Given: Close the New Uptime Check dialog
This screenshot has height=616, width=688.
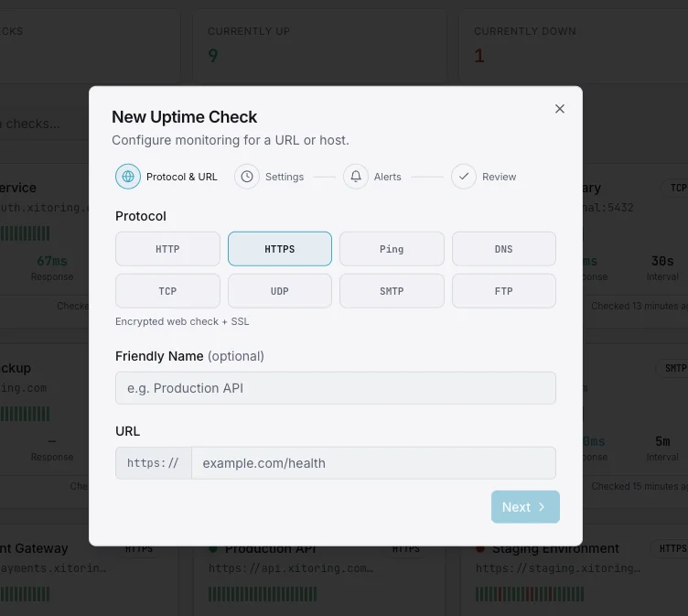Looking at the screenshot, I should pyautogui.click(x=559, y=109).
